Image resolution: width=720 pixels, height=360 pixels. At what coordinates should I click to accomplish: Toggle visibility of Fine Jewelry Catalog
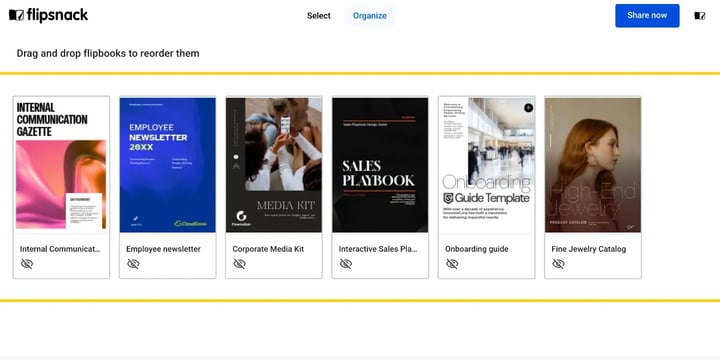(558, 264)
